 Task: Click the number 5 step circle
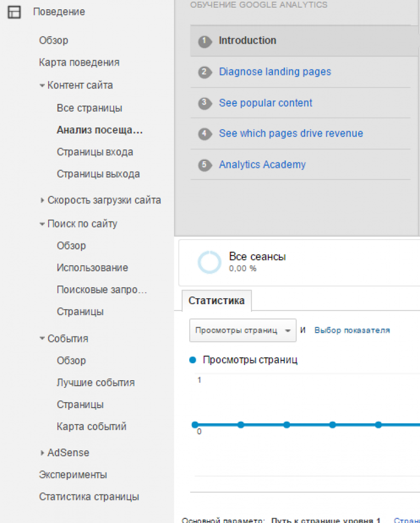tap(205, 165)
